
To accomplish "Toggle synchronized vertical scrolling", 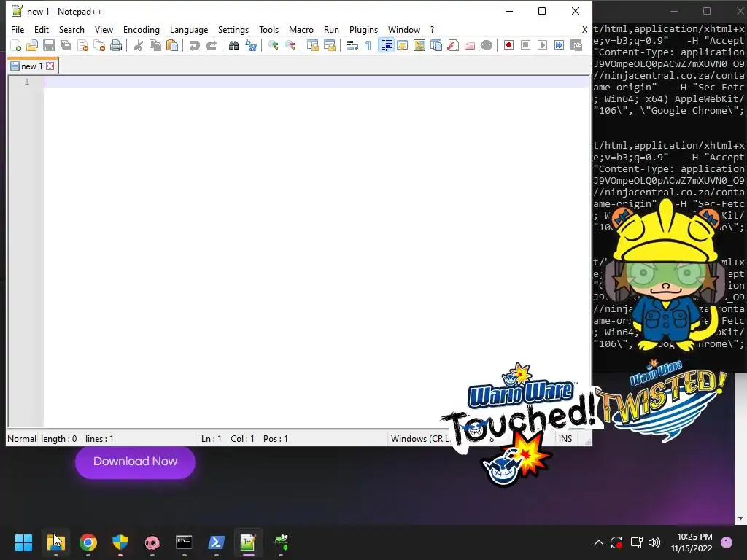I will point(312,45).
